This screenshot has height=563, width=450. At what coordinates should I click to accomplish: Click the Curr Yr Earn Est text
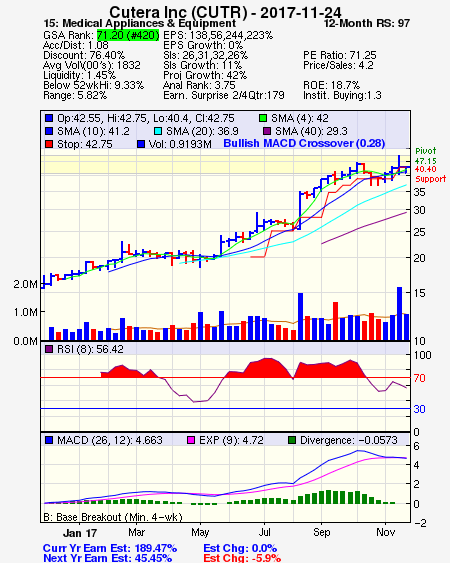(110, 548)
